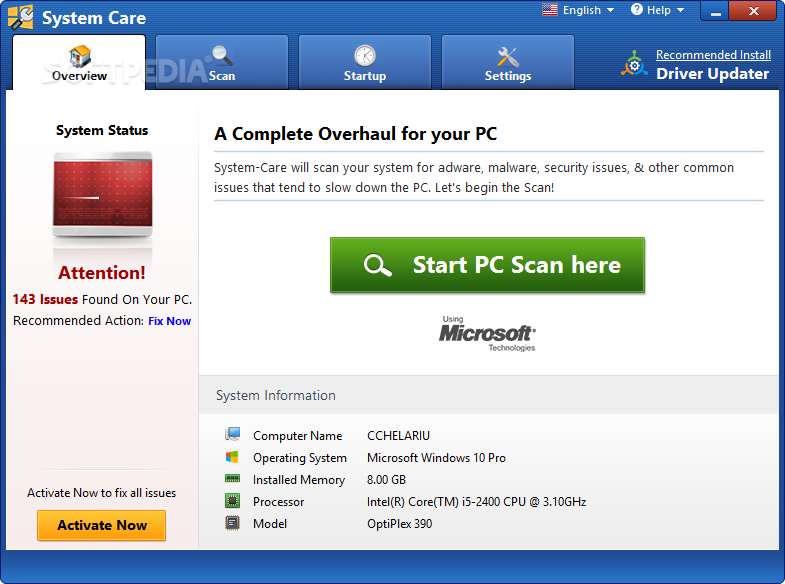Click the Startup clock icon
Image resolution: width=785 pixels, height=584 pixels.
click(364, 56)
